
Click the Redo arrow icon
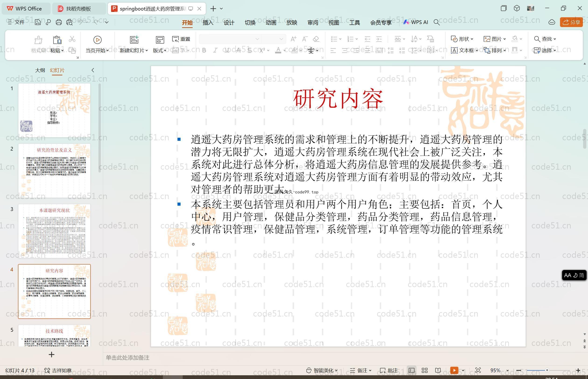pos(96,22)
